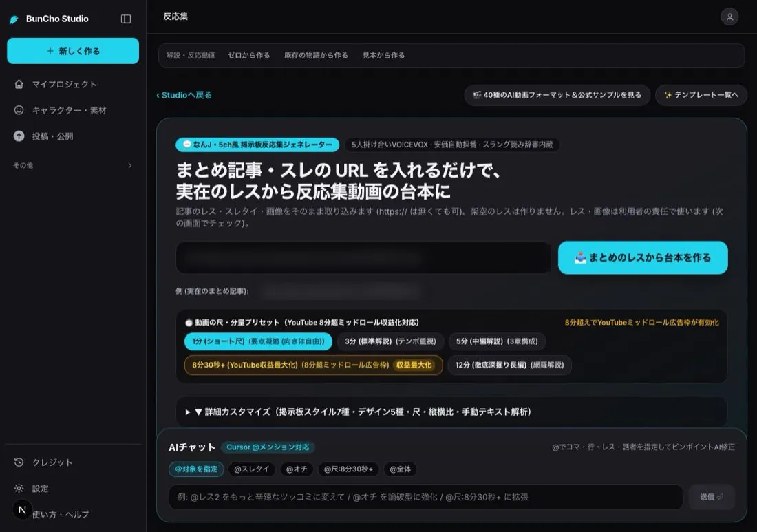Viewport: 757px width, 532px height.
Task: Click the Studioへ戻る link
Action: pyautogui.click(x=184, y=95)
